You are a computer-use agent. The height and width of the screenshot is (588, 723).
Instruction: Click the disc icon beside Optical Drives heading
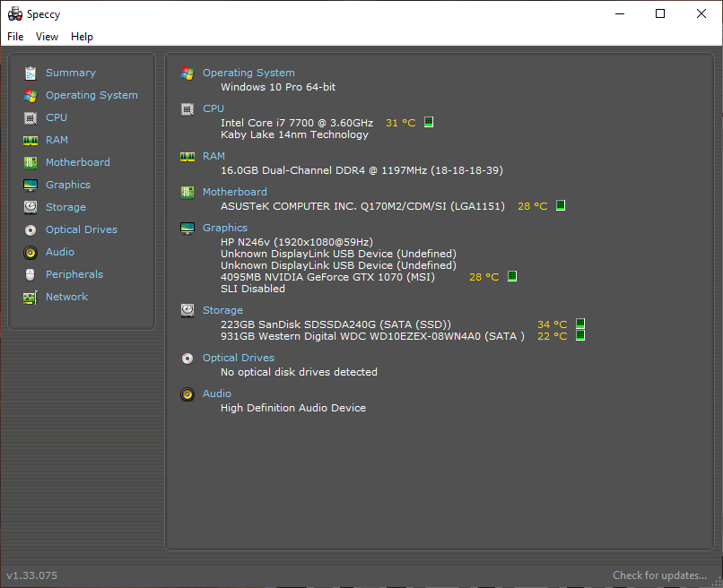pos(187,358)
